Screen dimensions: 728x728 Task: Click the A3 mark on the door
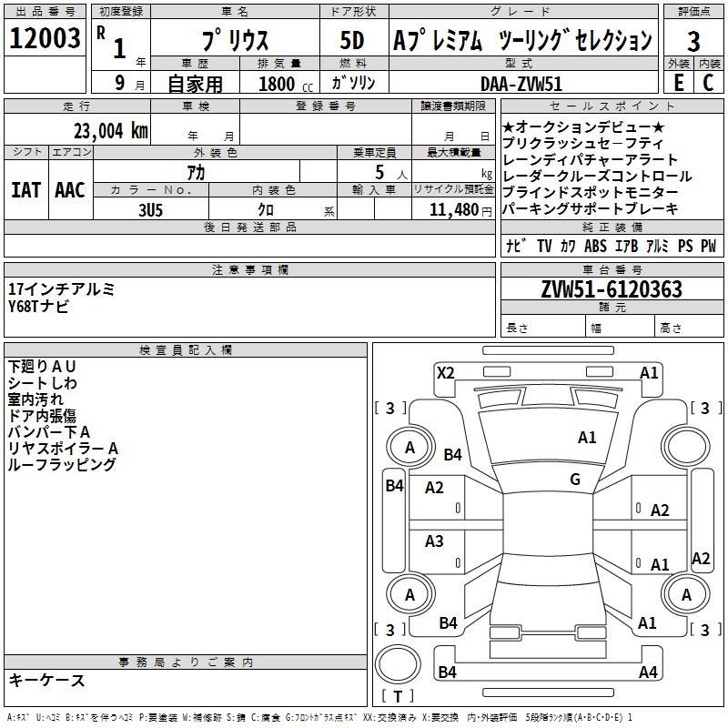[434, 541]
